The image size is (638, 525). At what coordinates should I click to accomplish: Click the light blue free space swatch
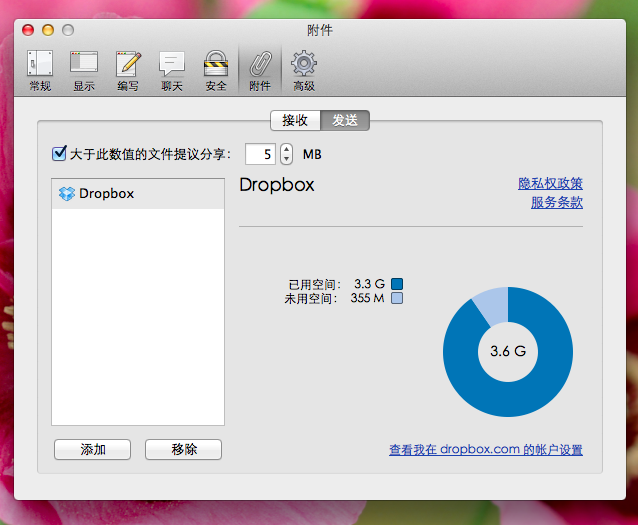click(397, 298)
